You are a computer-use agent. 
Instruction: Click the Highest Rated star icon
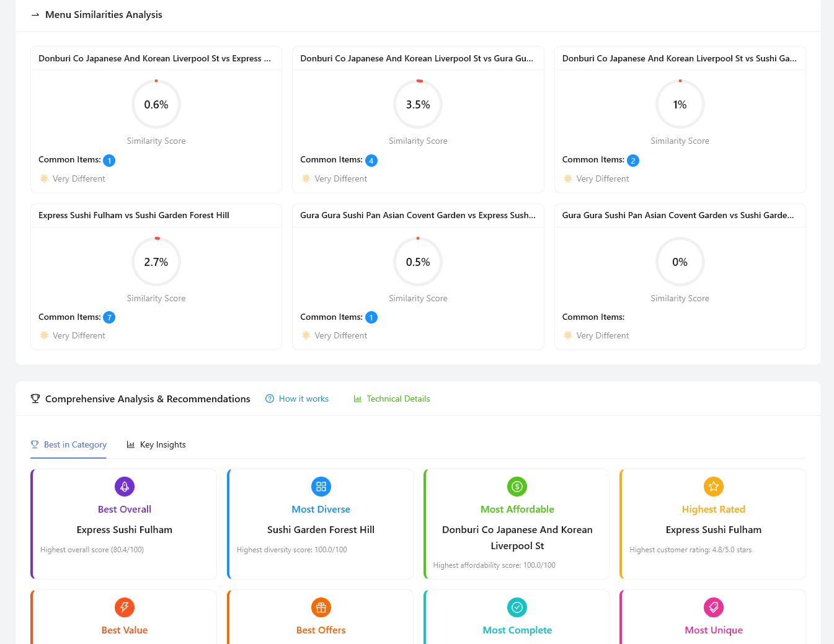[x=713, y=487]
